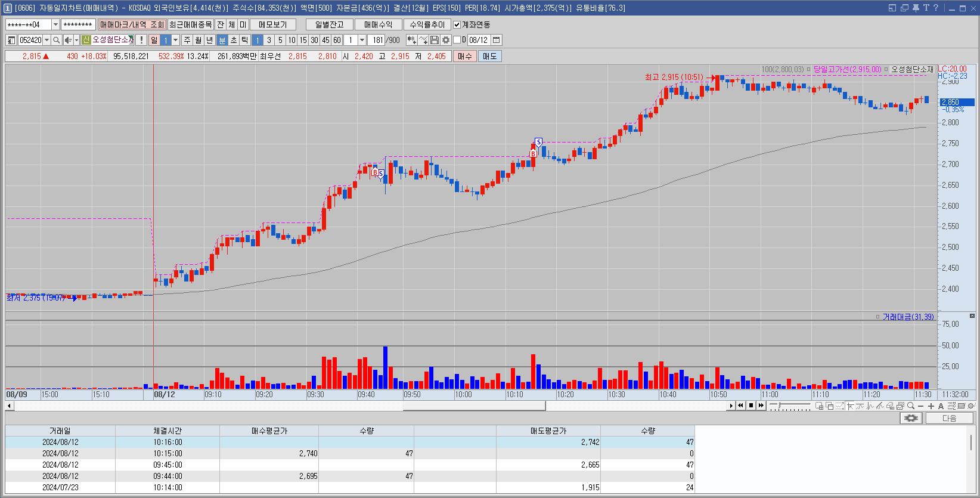The image size is (980, 498).
Task: Click the A text tool icon
Action: pos(941,406)
